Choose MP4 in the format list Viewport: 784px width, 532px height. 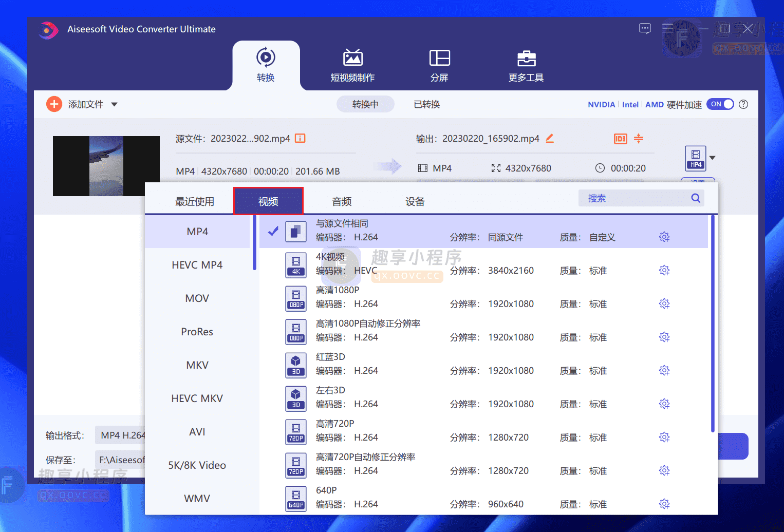coord(197,232)
